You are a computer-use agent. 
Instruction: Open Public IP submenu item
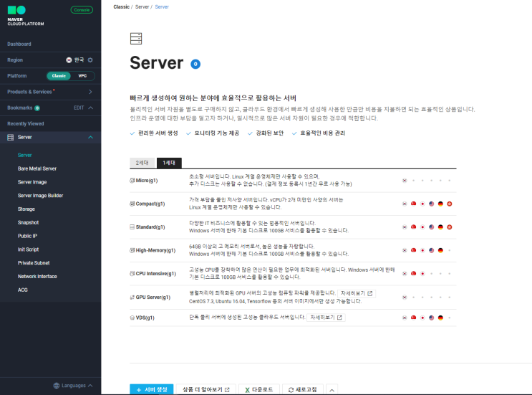coord(27,236)
